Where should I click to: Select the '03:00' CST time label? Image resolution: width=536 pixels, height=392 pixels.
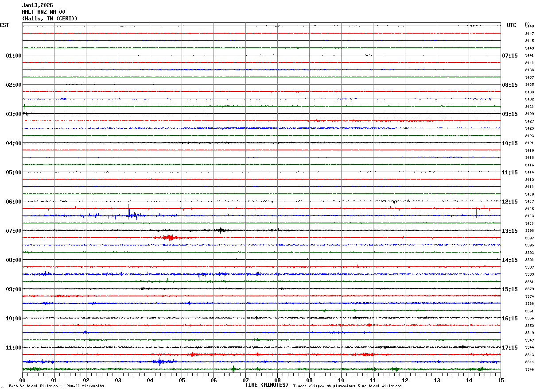(x=14, y=114)
